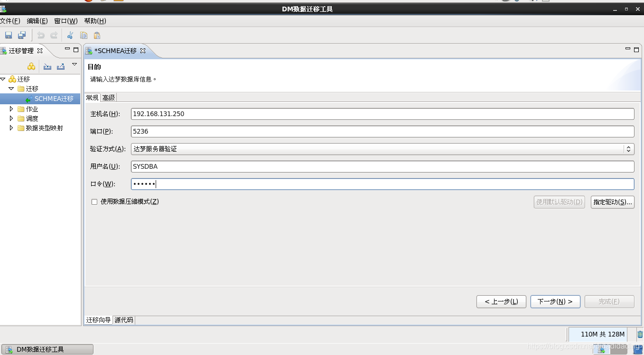Expand the 数据类型映射 folder node
The image size is (644, 355).
point(11,127)
